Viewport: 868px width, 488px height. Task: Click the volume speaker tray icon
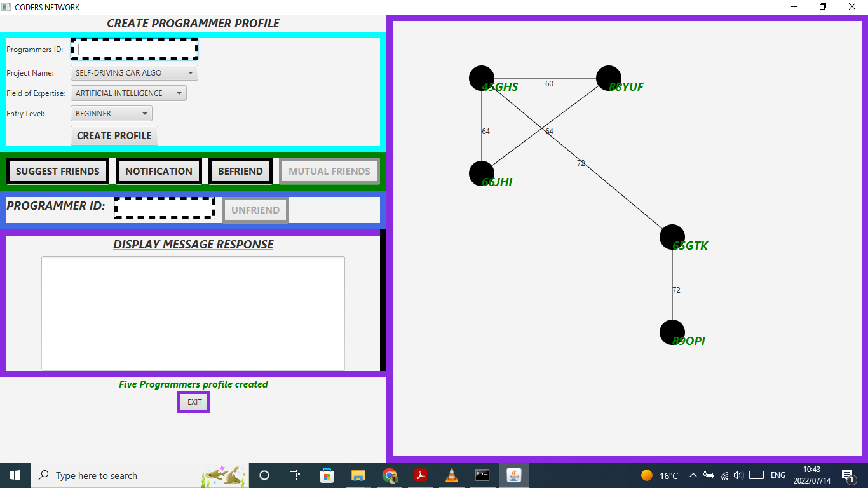pos(738,475)
